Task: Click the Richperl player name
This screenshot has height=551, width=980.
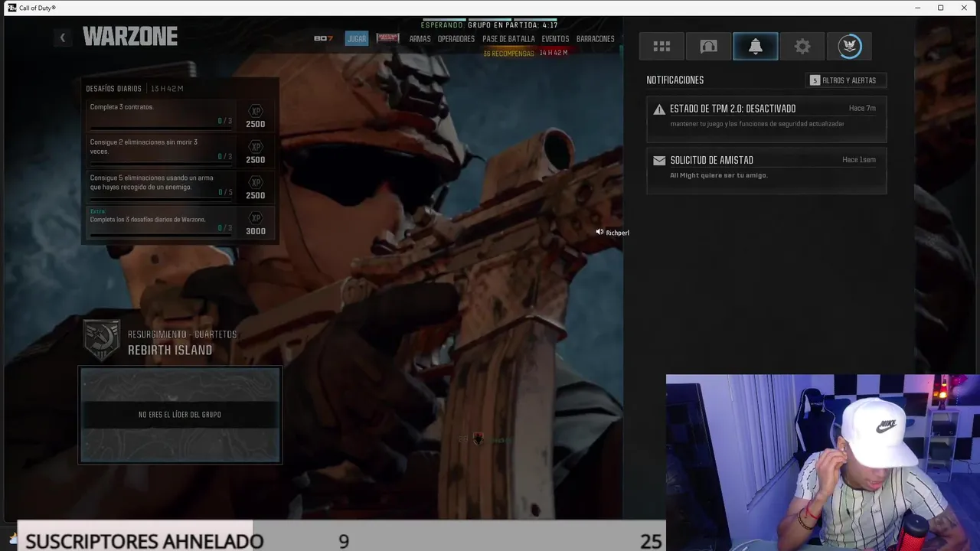Action: [x=617, y=233]
